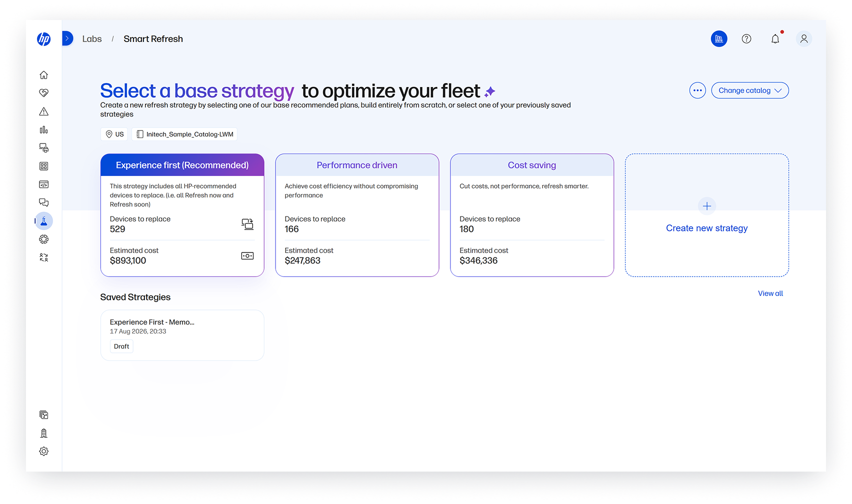Open the help question mark icon
The height and width of the screenshot is (504, 852).
coord(746,38)
